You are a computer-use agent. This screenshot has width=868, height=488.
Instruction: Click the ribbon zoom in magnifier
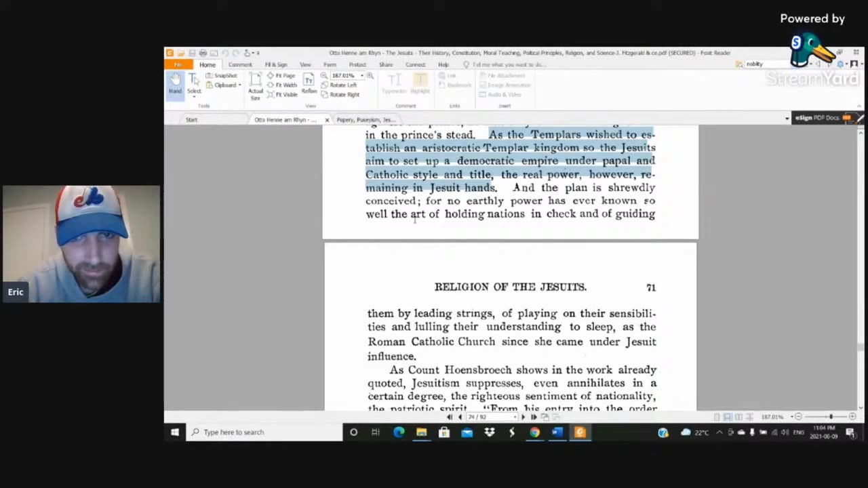click(370, 76)
